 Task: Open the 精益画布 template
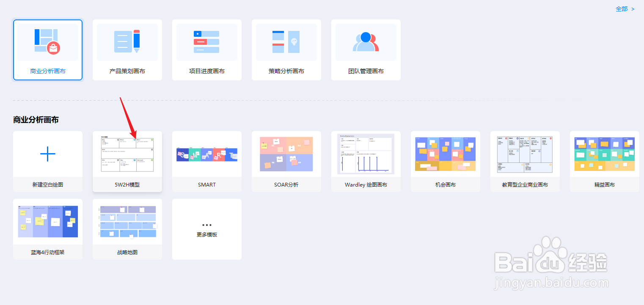pyautogui.click(x=604, y=154)
